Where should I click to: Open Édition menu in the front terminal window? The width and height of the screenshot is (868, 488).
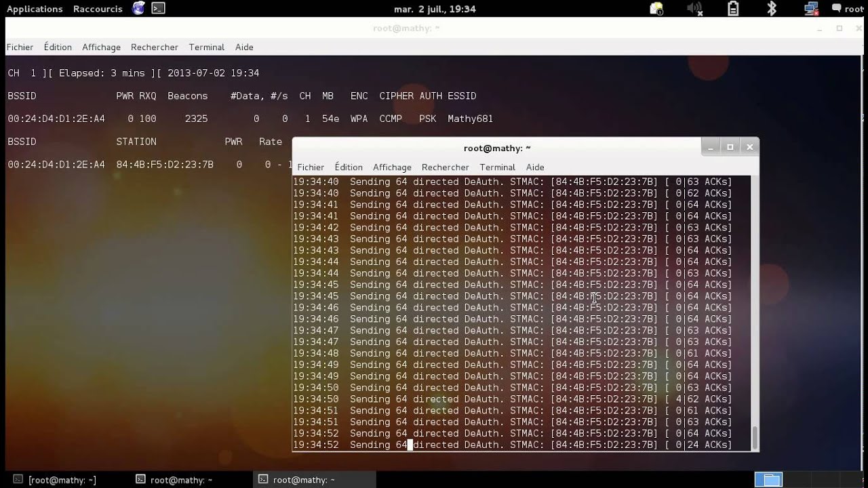[x=349, y=167]
